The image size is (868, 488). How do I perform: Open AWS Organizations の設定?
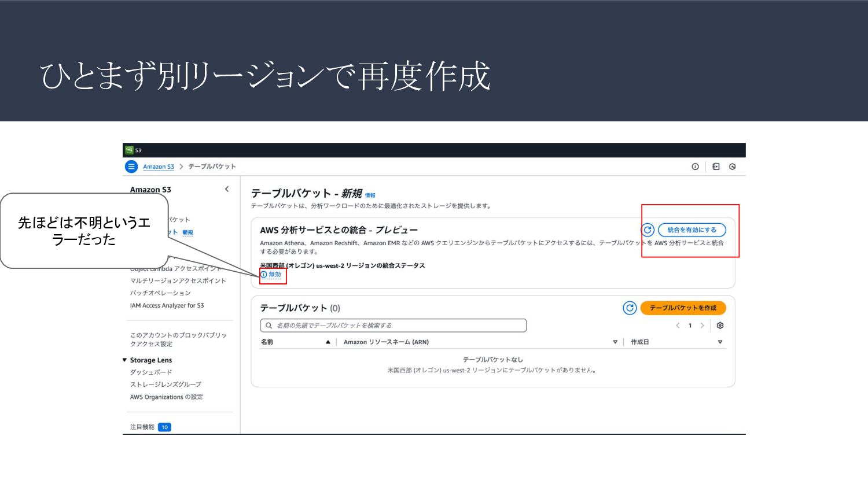tap(167, 397)
